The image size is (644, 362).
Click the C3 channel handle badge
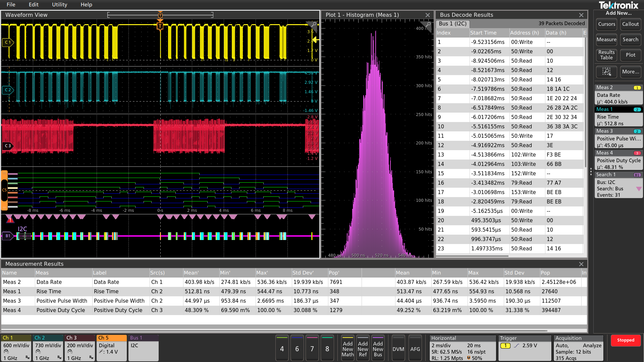pyautogui.click(x=7, y=146)
